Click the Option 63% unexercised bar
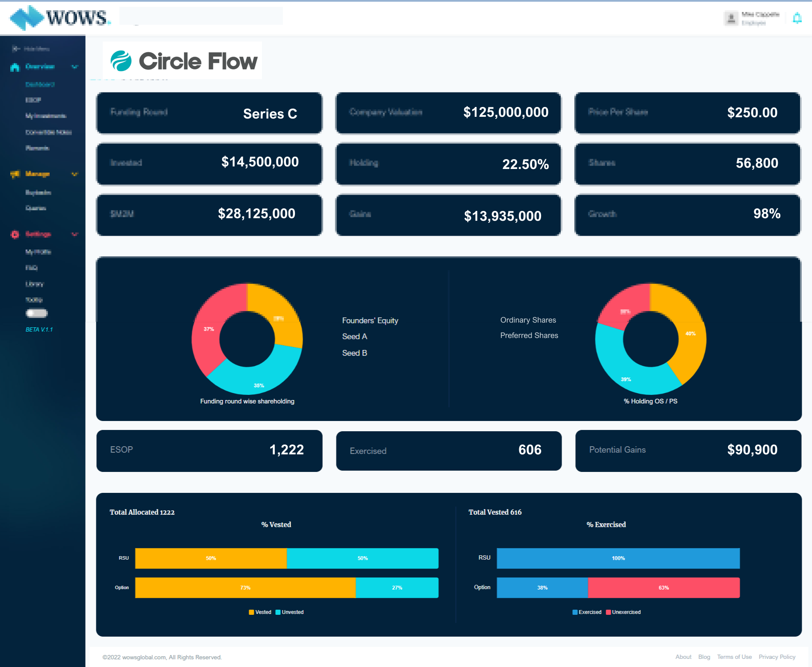The image size is (812, 667). coord(664,588)
